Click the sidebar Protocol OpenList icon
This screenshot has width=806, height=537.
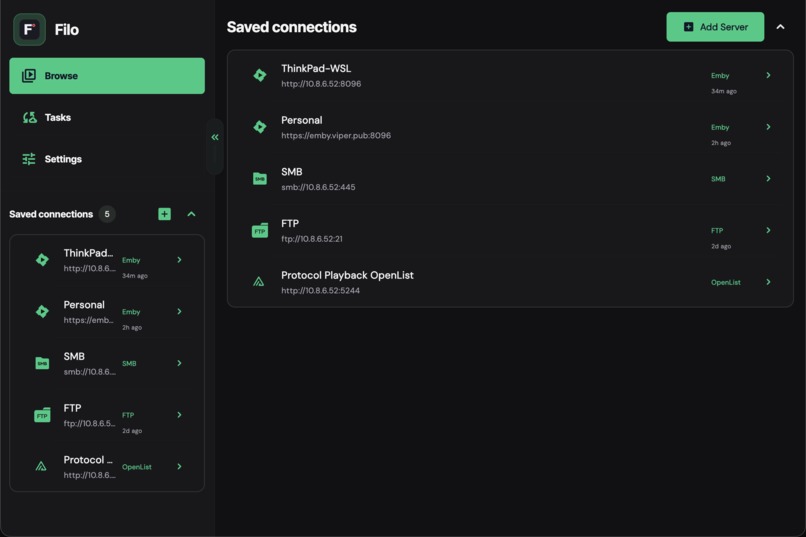[x=41, y=466]
